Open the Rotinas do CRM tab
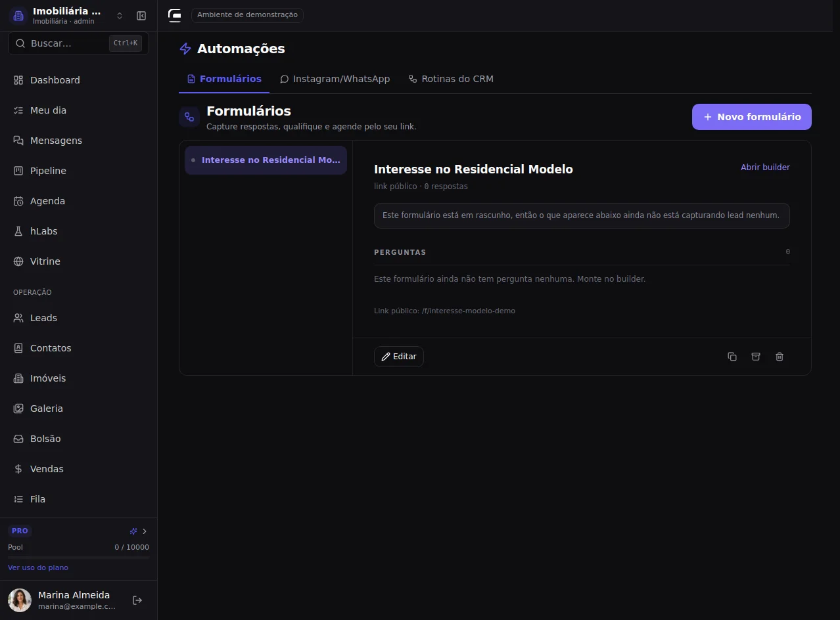This screenshot has height=620, width=840. pyautogui.click(x=451, y=79)
